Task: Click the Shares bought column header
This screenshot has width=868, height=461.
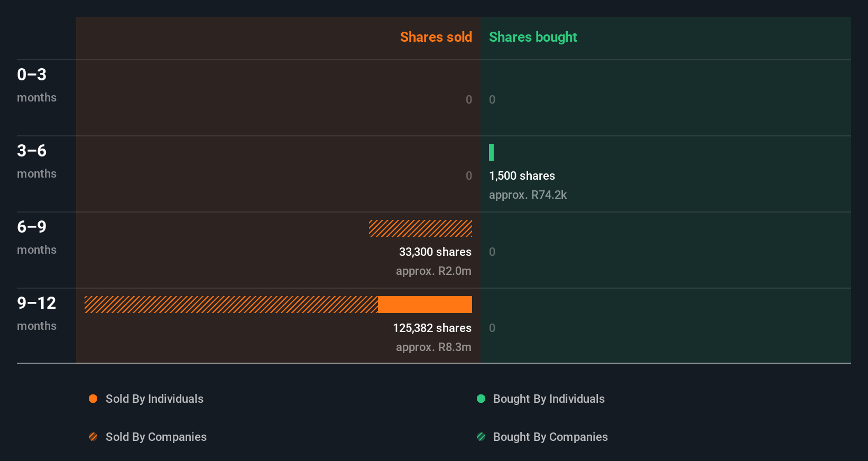Action: pos(533,37)
